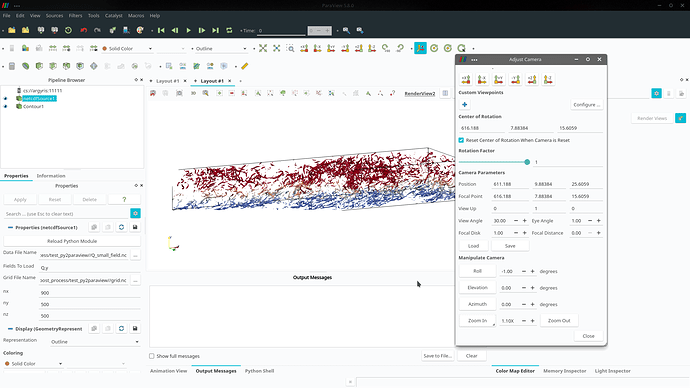Increase View Angle with plus stepper
The image size is (690, 388).
coord(525,220)
